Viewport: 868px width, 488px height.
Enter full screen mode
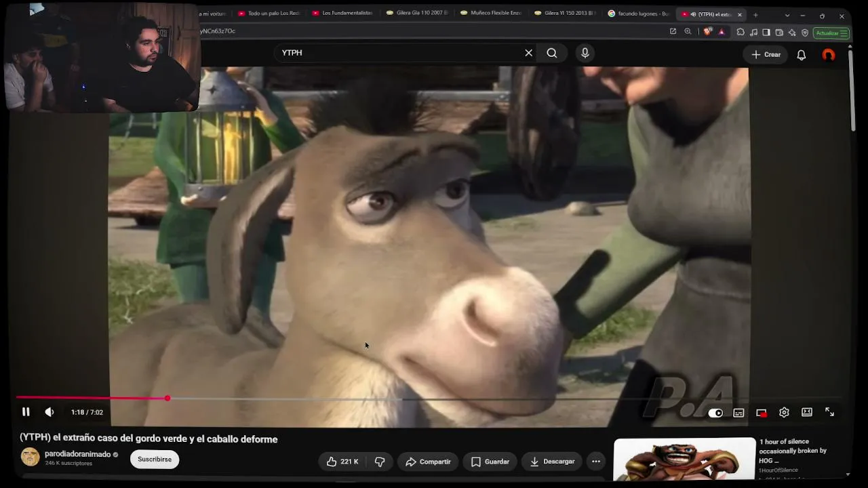coord(829,412)
